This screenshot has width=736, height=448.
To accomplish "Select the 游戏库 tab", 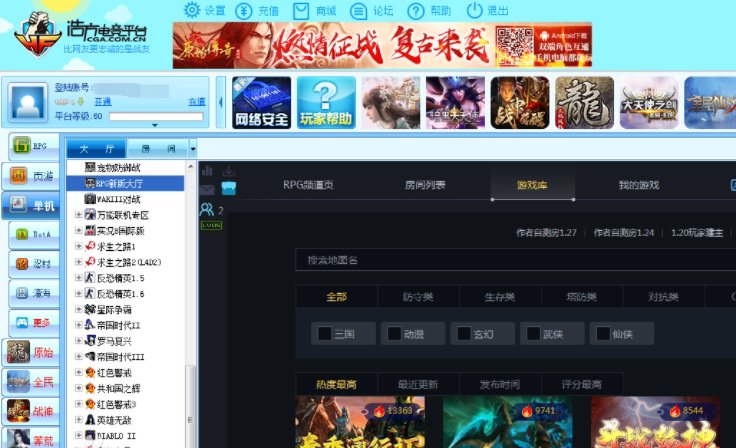I will pyautogui.click(x=532, y=185).
